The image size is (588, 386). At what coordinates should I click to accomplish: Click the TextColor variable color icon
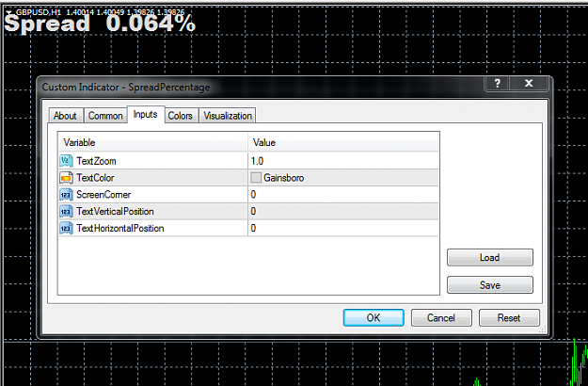click(66, 178)
